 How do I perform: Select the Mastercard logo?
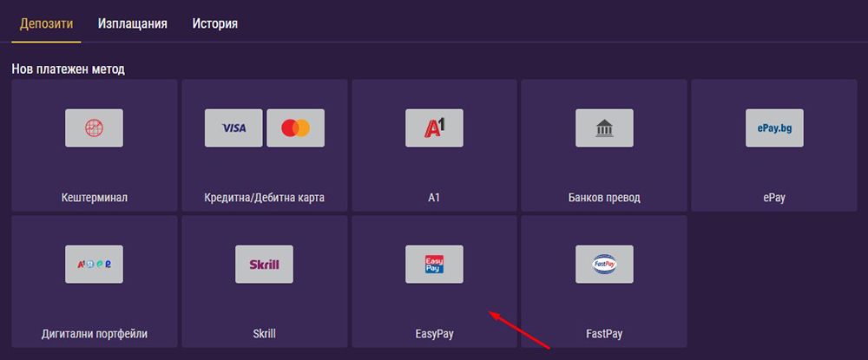(x=295, y=128)
